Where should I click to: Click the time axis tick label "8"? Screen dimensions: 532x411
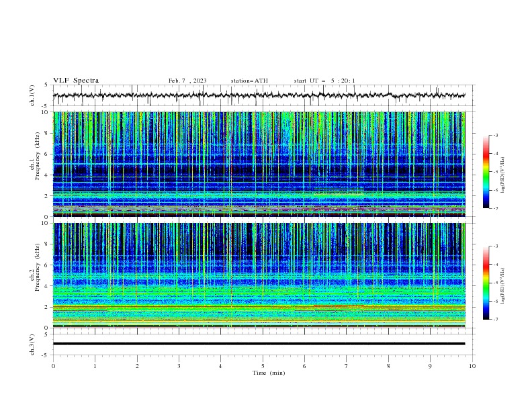coord(388,366)
